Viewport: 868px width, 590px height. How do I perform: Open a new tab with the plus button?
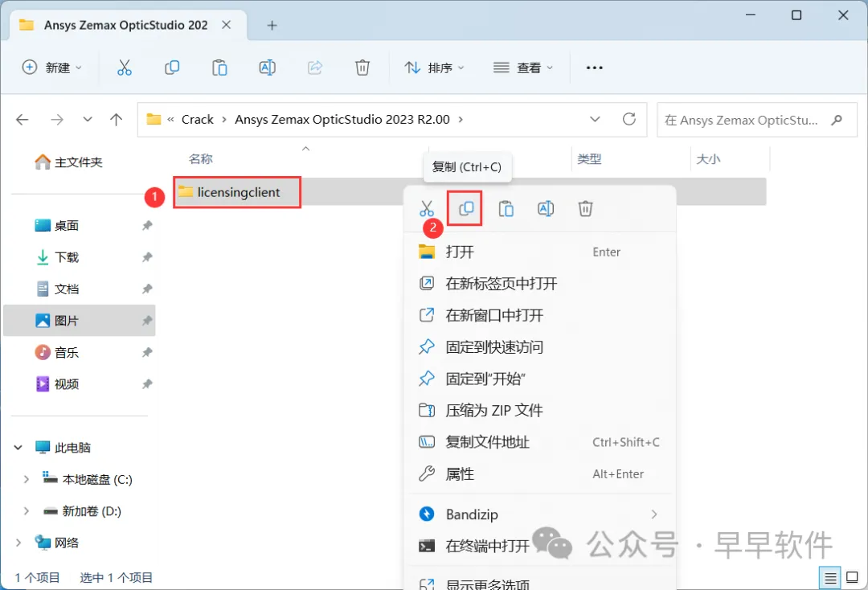pos(272,25)
